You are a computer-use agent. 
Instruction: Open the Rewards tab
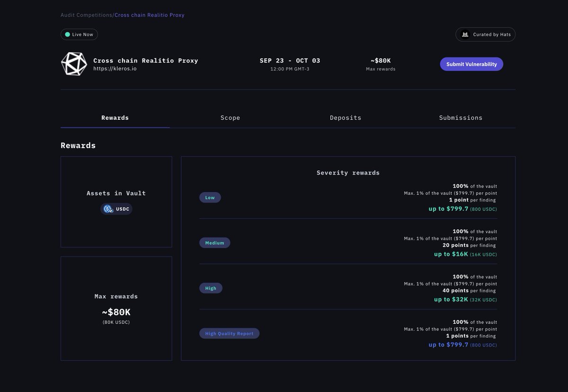[x=115, y=118]
